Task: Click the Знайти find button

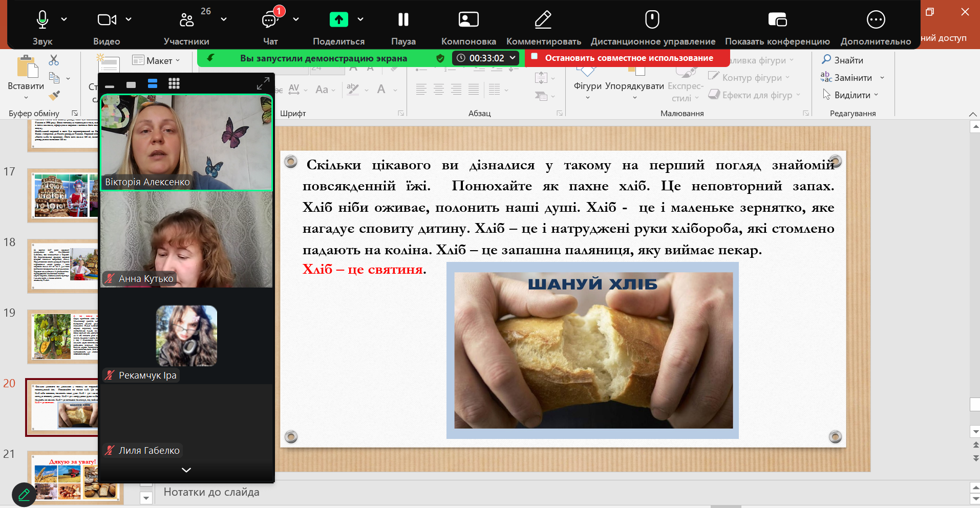Action: (843, 60)
